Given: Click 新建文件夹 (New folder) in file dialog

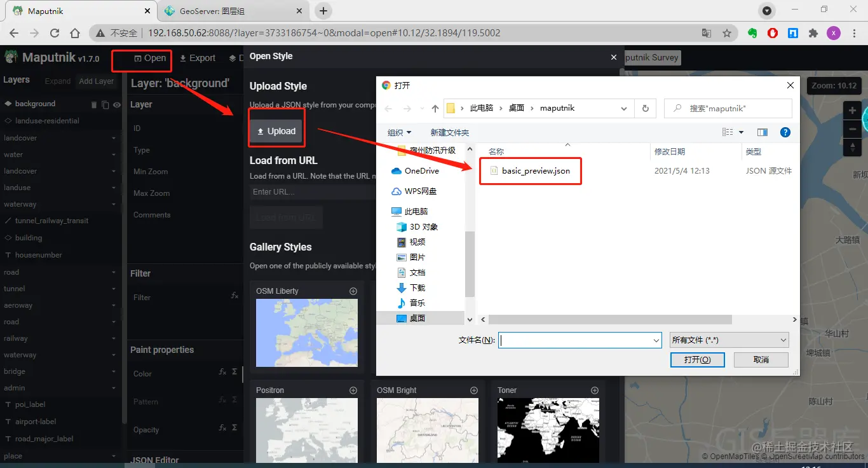Looking at the screenshot, I should pyautogui.click(x=450, y=132).
